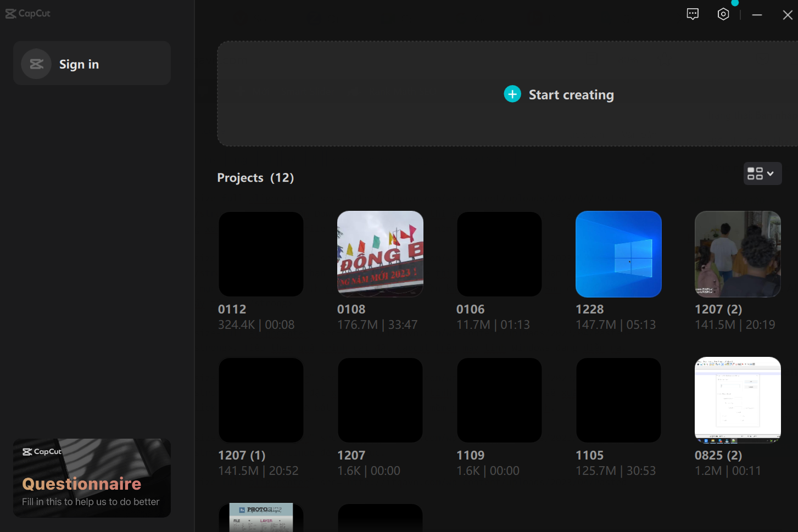This screenshot has width=798, height=532.
Task: Open project 0108 thumbnail
Action: tap(380, 254)
